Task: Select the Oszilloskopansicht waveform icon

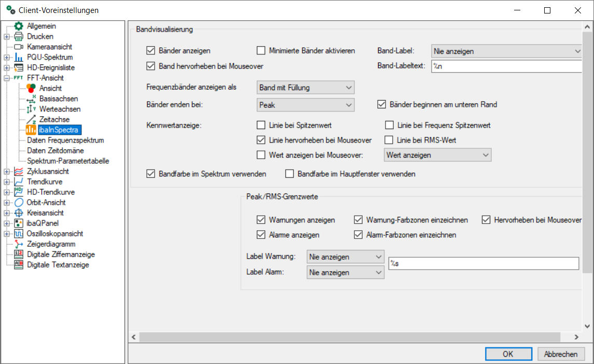Action: [19, 233]
